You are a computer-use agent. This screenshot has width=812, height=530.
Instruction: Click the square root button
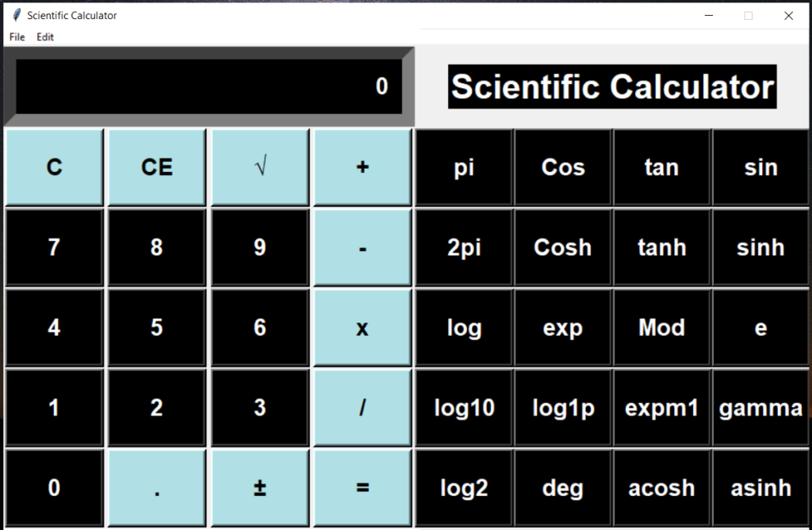coord(260,167)
